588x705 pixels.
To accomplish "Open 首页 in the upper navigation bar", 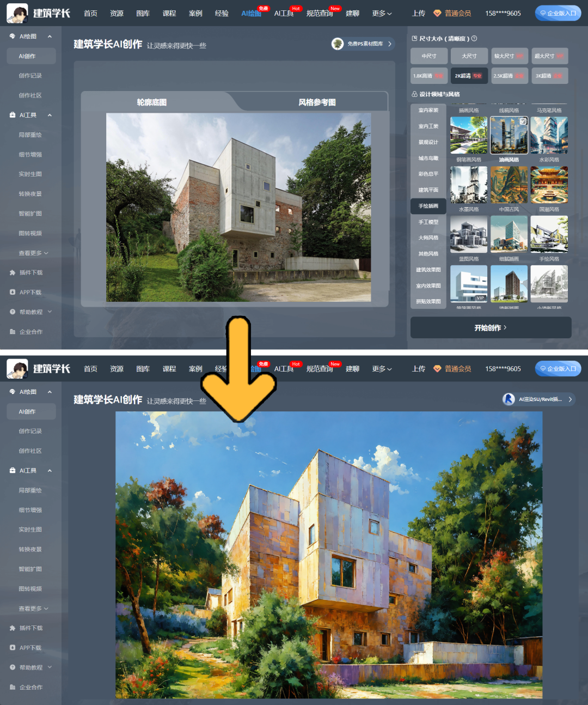I will pyautogui.click(x=90, y=13).
